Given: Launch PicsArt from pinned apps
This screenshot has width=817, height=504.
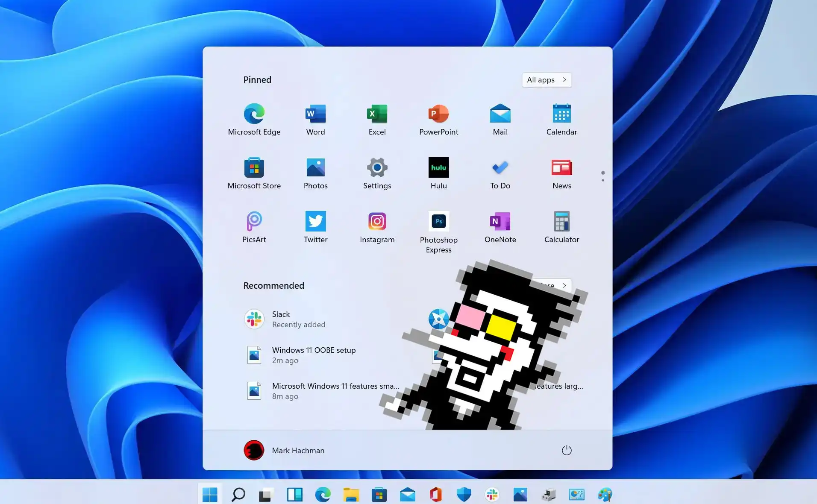Looking at the screenshot, I should [254, 227].
